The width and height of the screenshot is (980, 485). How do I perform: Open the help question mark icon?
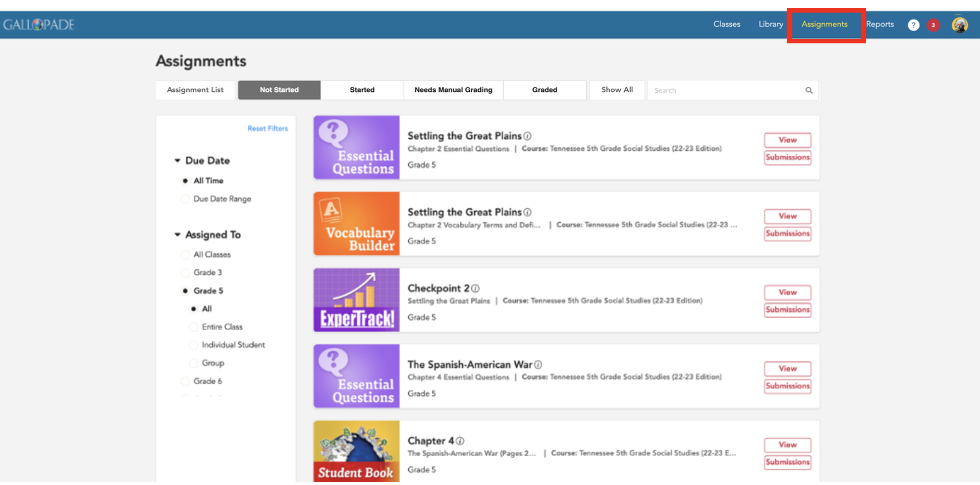coord(913,25)
